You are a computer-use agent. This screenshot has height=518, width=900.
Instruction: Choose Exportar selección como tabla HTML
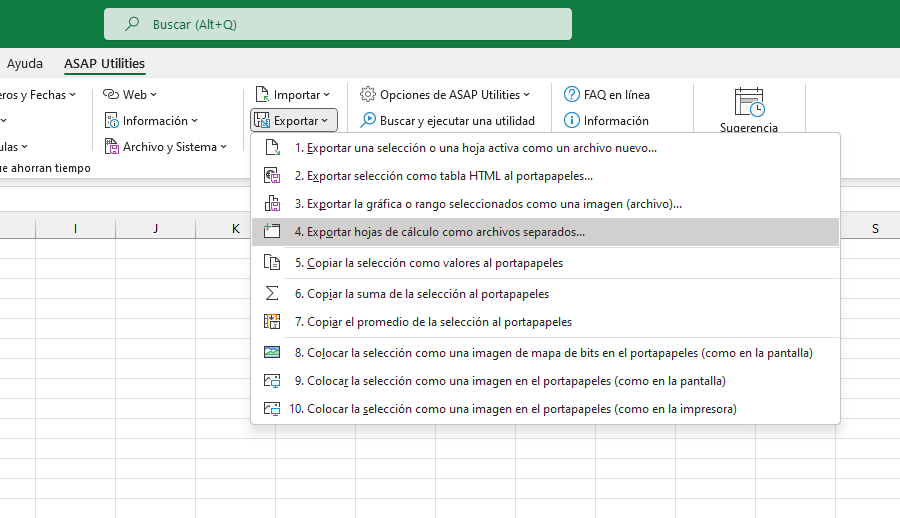[x=545, y=176]
